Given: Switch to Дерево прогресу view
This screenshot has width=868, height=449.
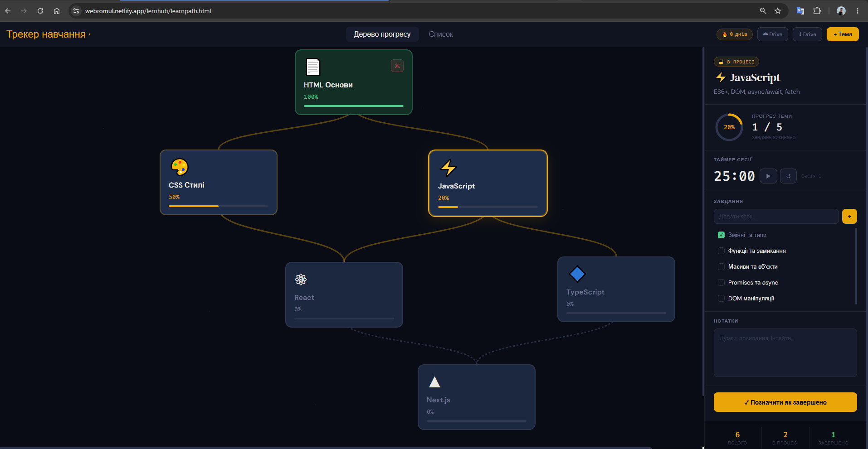Looking at the screenshot, I should [x=382, y=34].
